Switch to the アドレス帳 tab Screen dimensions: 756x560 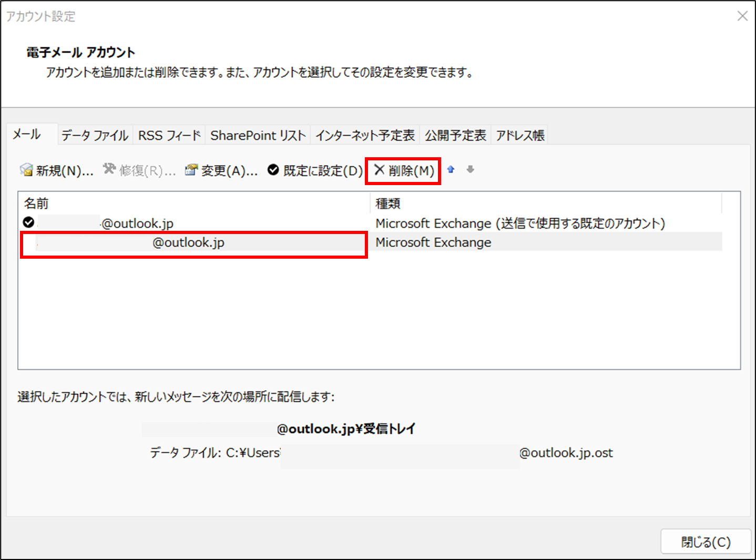click(x=520, y=136)
